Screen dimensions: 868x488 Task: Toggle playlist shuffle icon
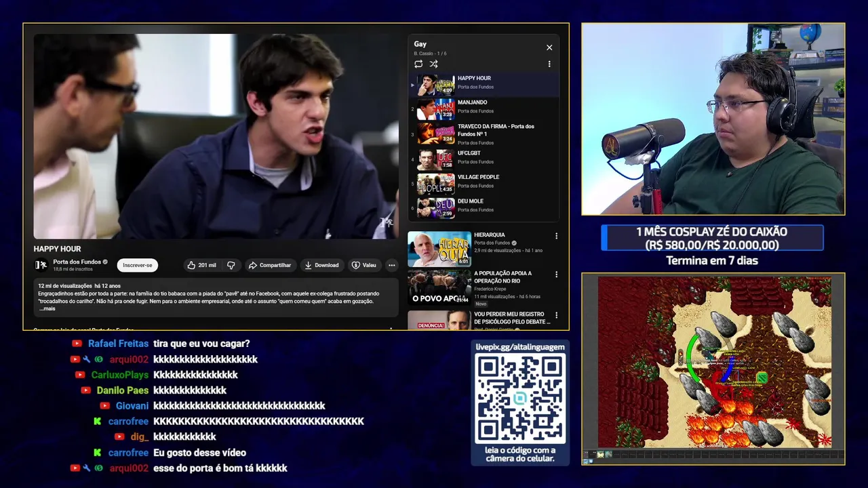pos(433,64)
